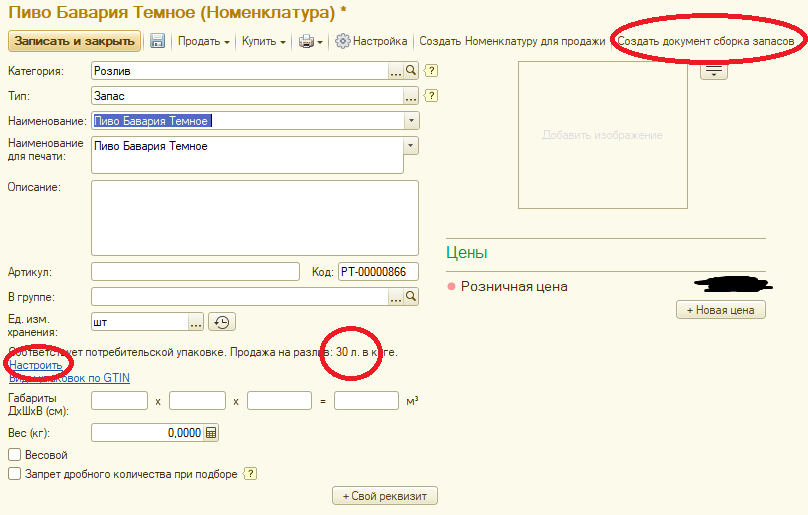Click magnifier icon in В группе field
Viewport: 808px width, 515px height.
click(x=411, y=296)
